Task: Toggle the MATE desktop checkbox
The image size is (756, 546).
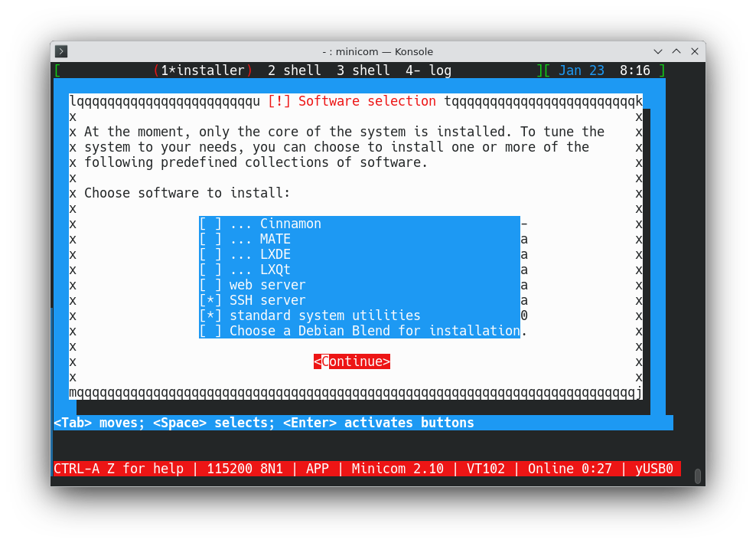Action: (x=210, y=239)
